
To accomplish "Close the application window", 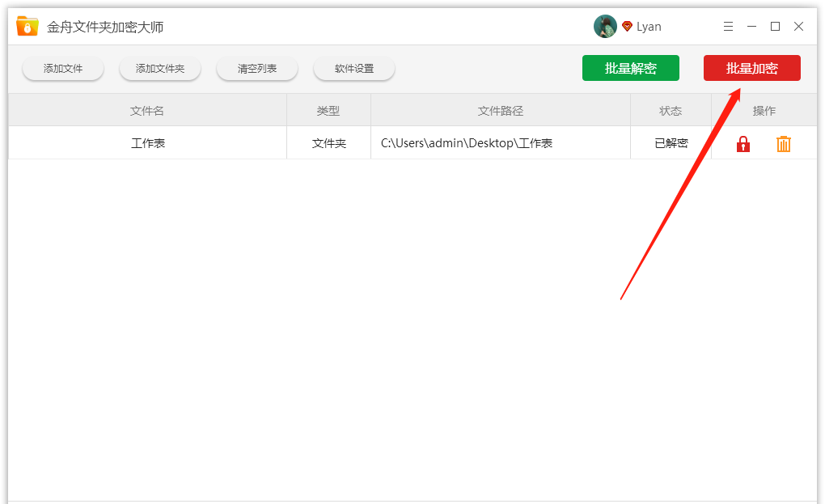I will pyautogui.click(x=798, y=27).
